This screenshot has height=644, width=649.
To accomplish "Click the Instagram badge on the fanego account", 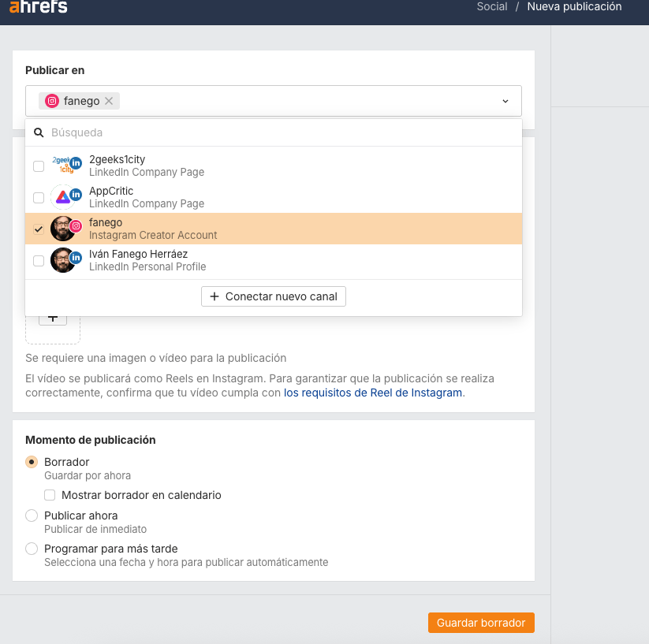I will click(x=76, y=225).
